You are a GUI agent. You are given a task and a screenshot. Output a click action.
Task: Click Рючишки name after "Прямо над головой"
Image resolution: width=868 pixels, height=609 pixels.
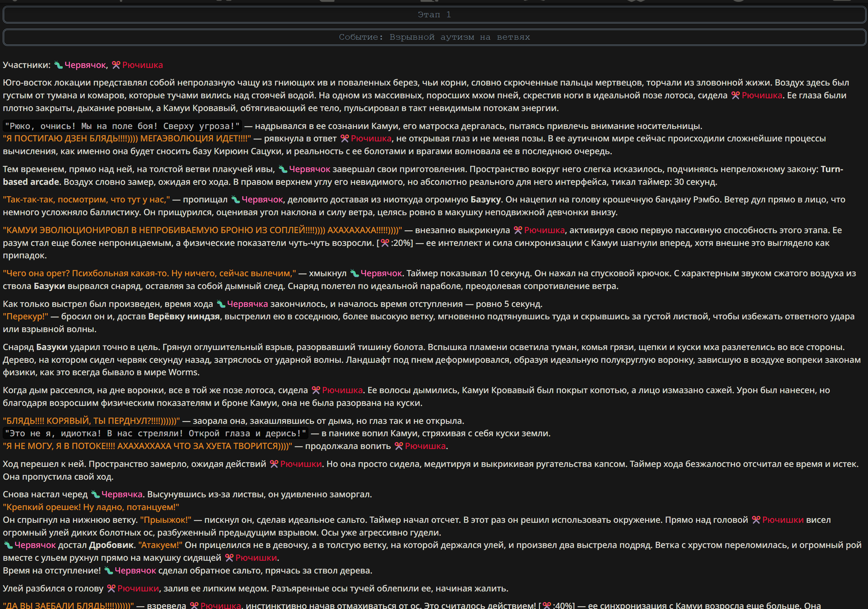pos(783,520)
